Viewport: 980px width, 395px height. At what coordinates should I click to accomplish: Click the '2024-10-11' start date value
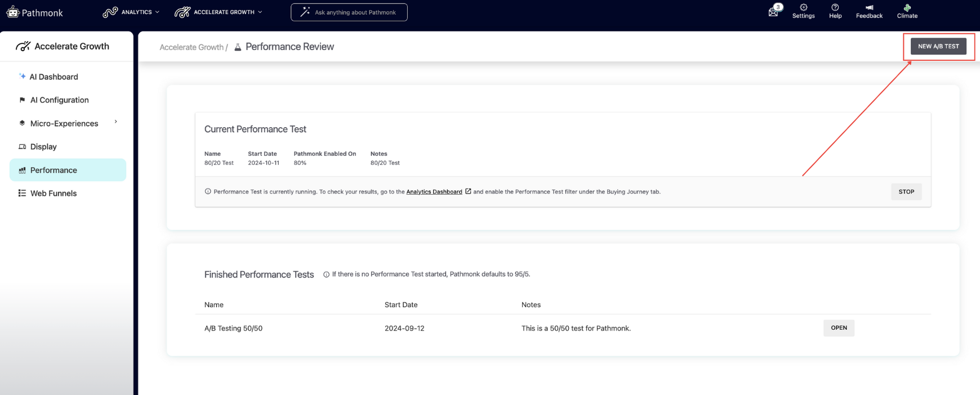click(x=264, y=163)
